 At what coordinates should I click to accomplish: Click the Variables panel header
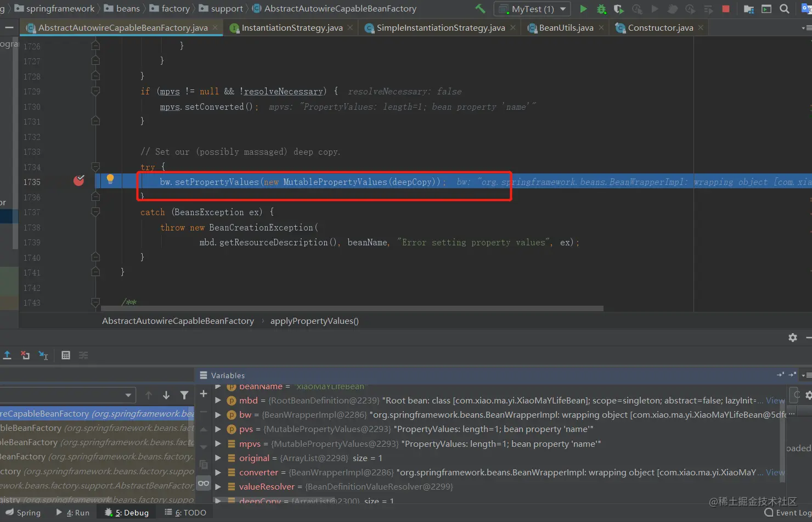coord(228,375)
